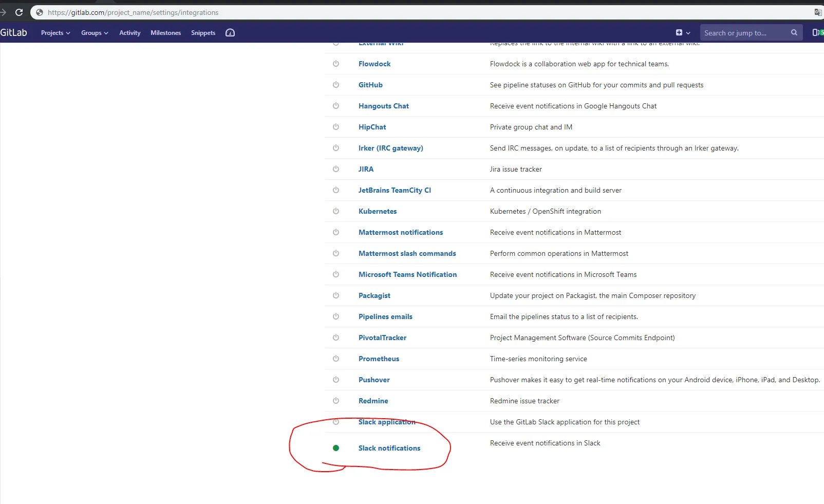Click the inactive status icon beside GitHub
Screen dimensions: 824x504
click(x=336, y=85)
